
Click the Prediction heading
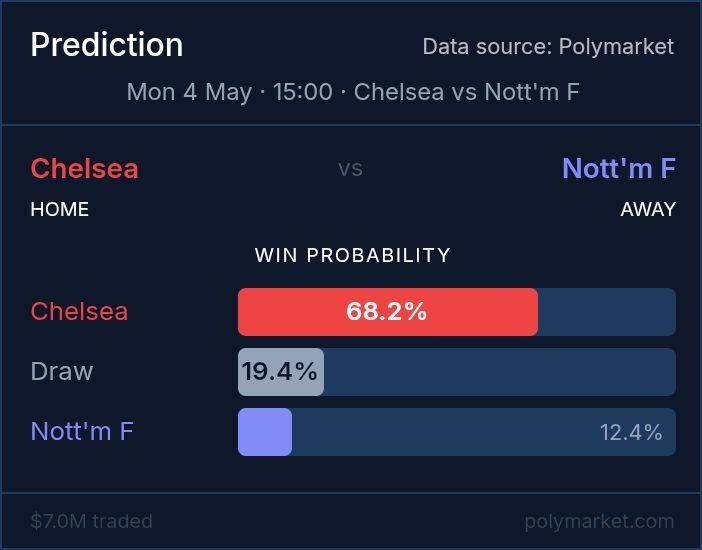point(107,45)
